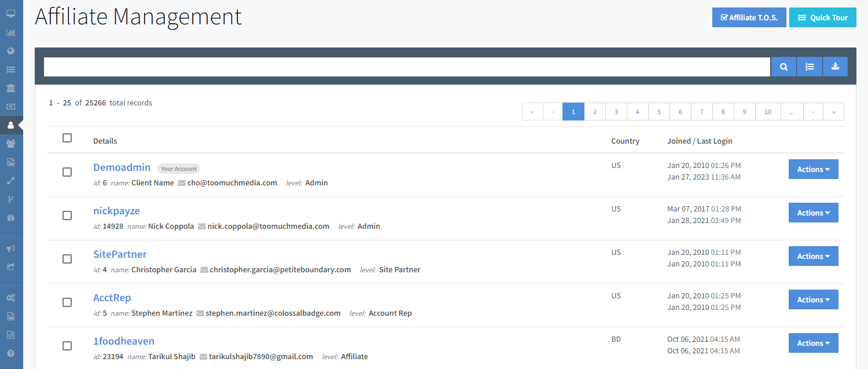Click the magnifying glass search button

[784, 67]
